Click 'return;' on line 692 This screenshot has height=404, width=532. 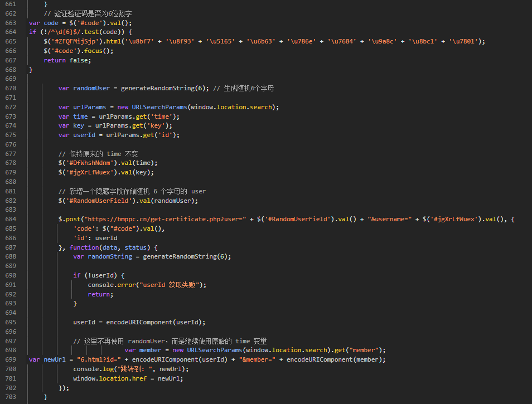coord(100,295)
